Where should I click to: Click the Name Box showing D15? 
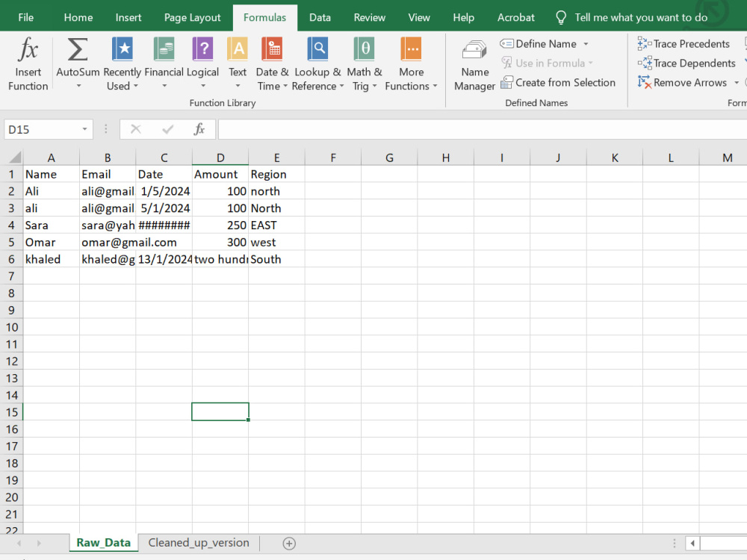pos(42,129)
